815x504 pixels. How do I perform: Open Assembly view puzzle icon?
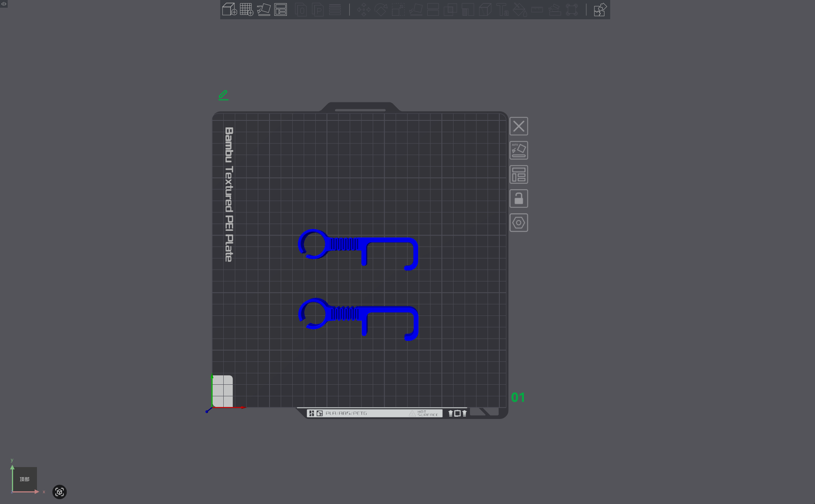coord(600,9)
